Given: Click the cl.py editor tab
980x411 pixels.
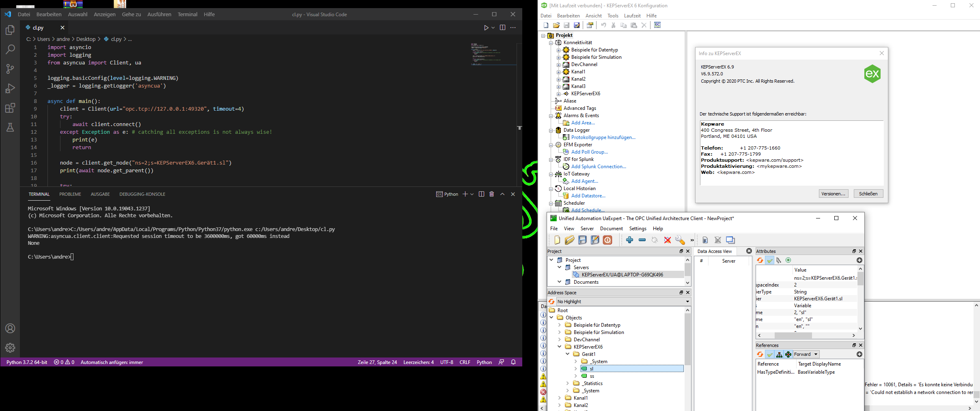Looking at the screenshot, I should click(x=38, y=28).
